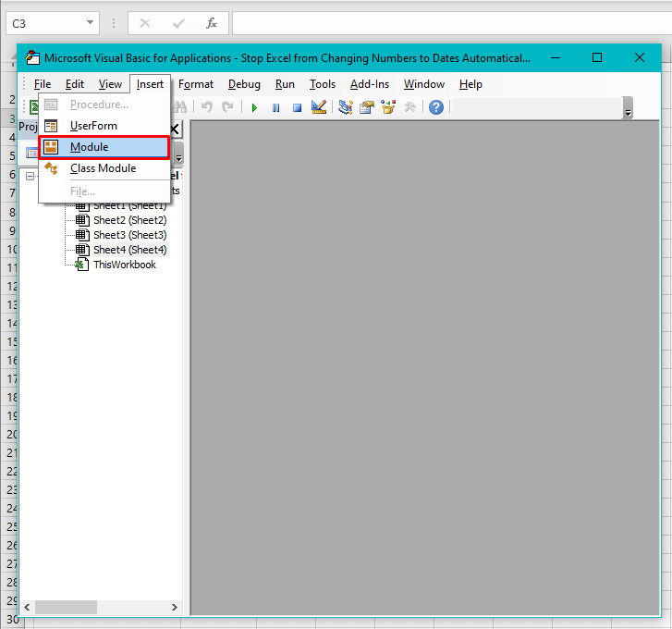The height and width of the screenshot is (629, 672).
Task: Open the Project Explorer toolbar icon
Action: (x=345, y=106)
